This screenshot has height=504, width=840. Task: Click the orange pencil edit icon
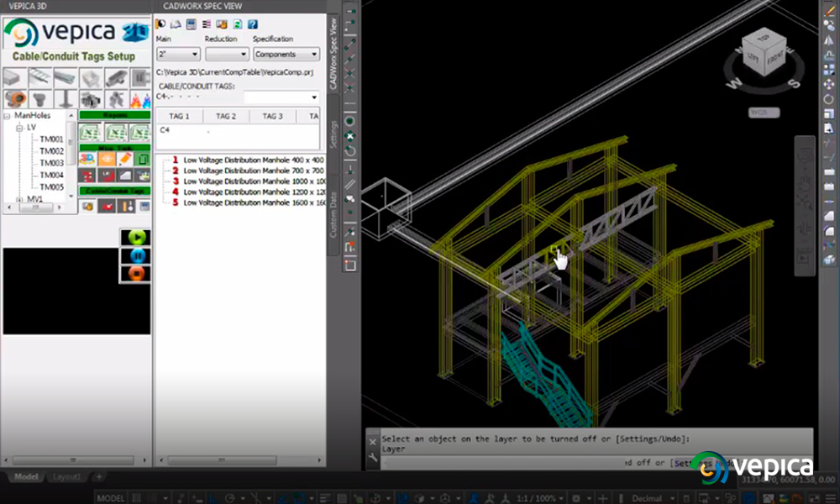tap(125, 159)
